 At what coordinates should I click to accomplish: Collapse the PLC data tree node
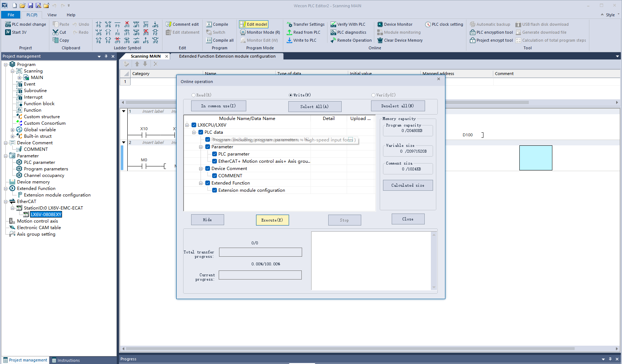point(194,132)
